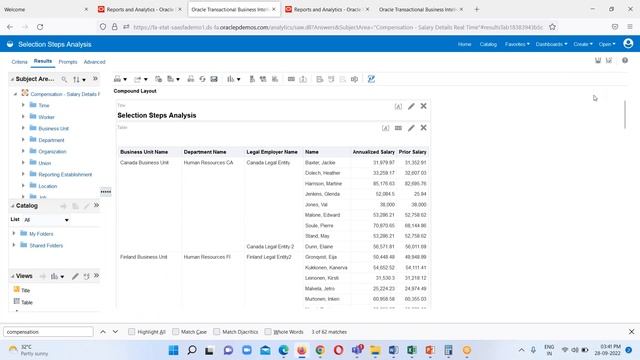This screenshot has width=640, height=360.
Task: Go to next search match
Action: click(x=116, y=332)
